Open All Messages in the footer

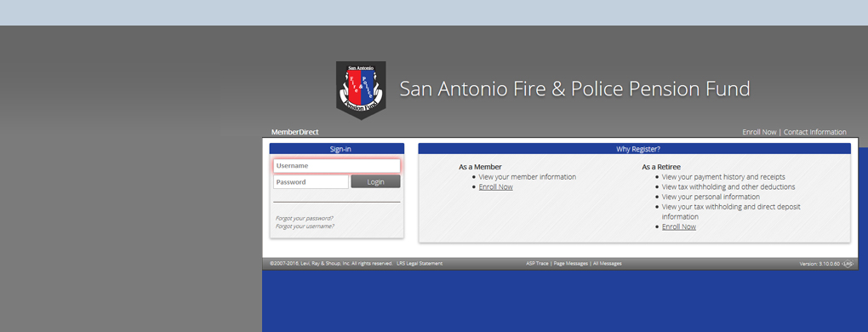click(x=608, y=263)
